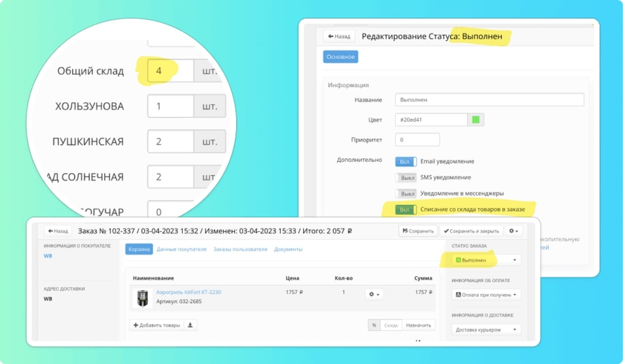623x364 pixels.
Task: Enable the SMS уведомление switch
Action: click(x=406, y=177)
